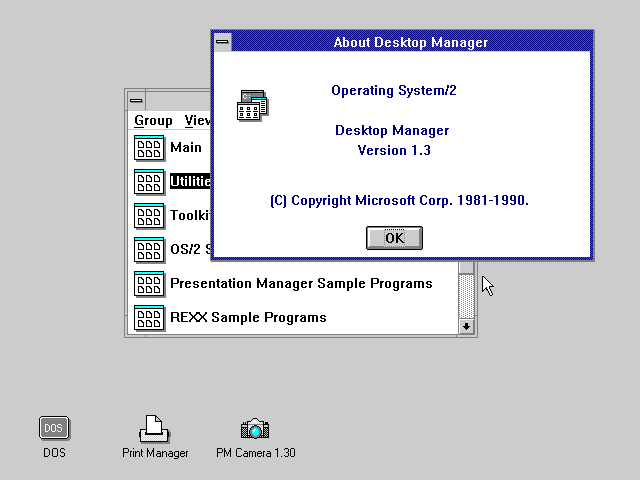Click the Version 1.3 text
This screenshot has width=640, height=480.
(394, 150)
